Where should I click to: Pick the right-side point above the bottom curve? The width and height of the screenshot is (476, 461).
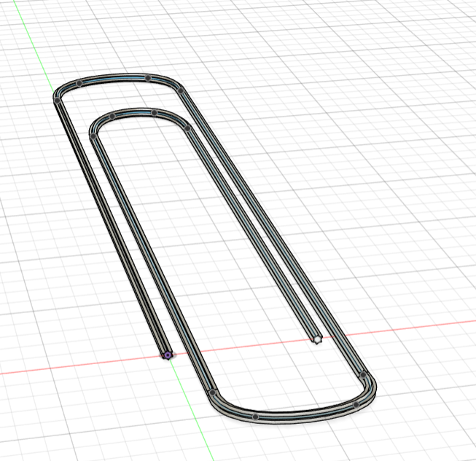point(362,374)
